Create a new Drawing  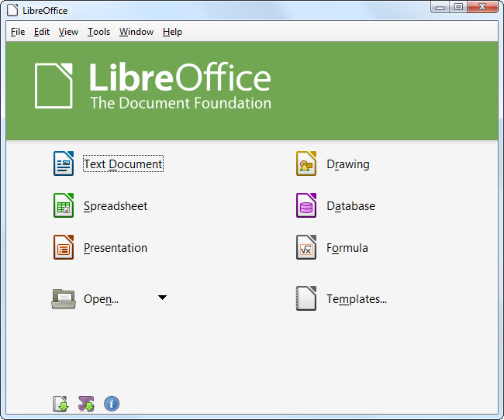(348, 164)
